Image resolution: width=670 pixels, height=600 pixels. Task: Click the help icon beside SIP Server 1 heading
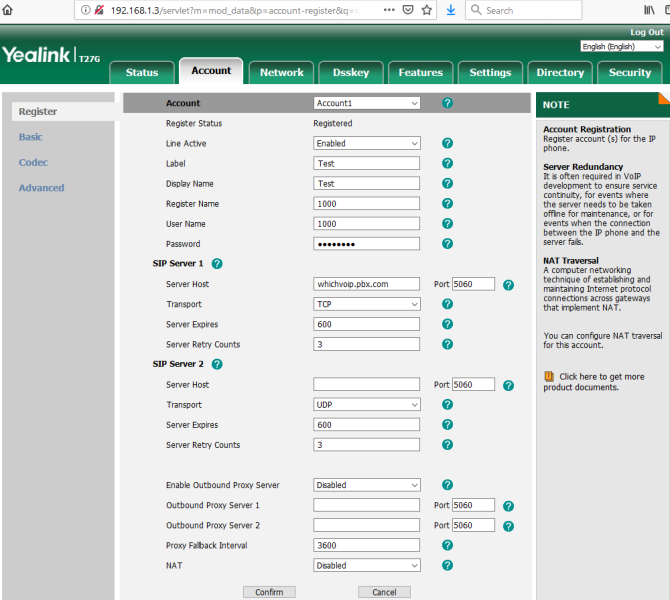point(217,264)
